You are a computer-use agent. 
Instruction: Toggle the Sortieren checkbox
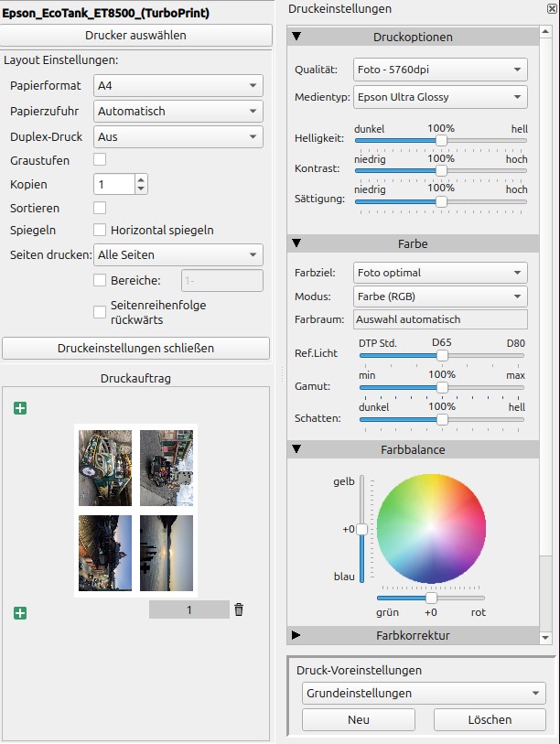click(x=100, y=208)
